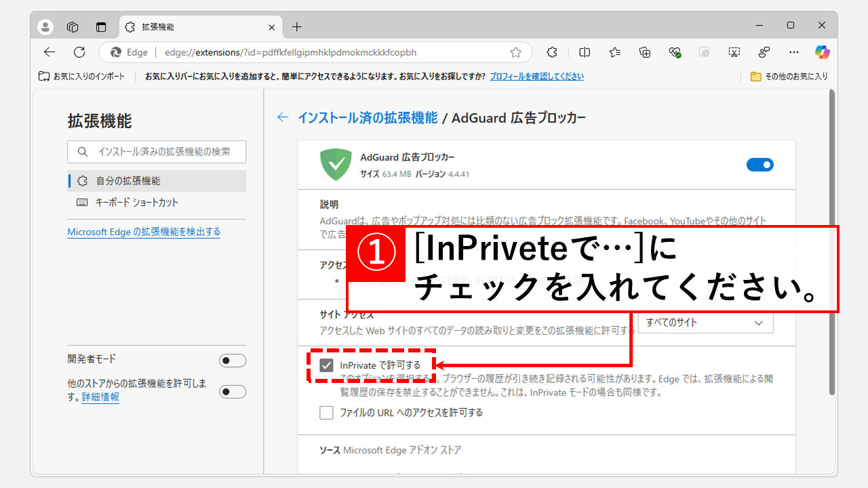Open the Extensions puzzle-piece toolbar icon

552,52
